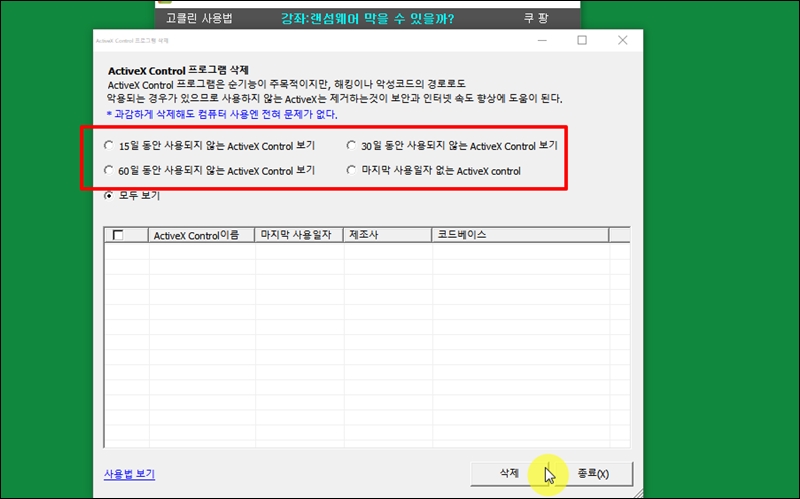This screenshot has width=800, height=499.
Task: Maximize the ActiveX Control dialog
Action: coord(582,40)
